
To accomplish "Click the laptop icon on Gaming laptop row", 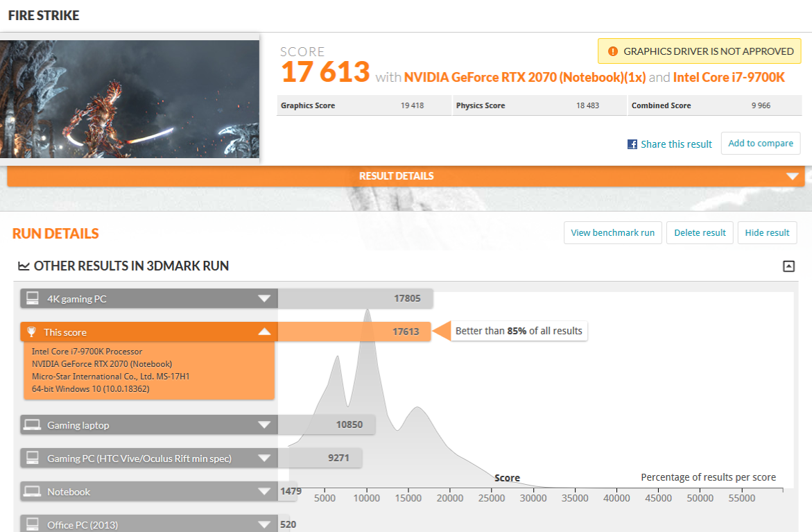I will point(32,424).
